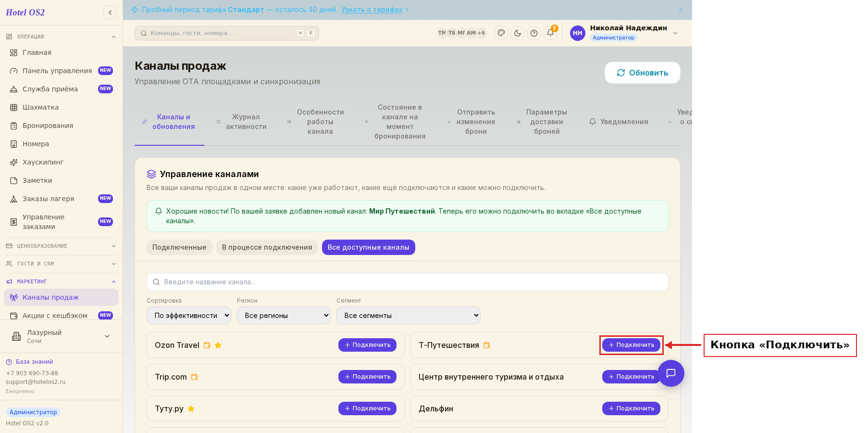Open Управление заказами in sidebar
This screenshot has width=868, height=433.
61,222
